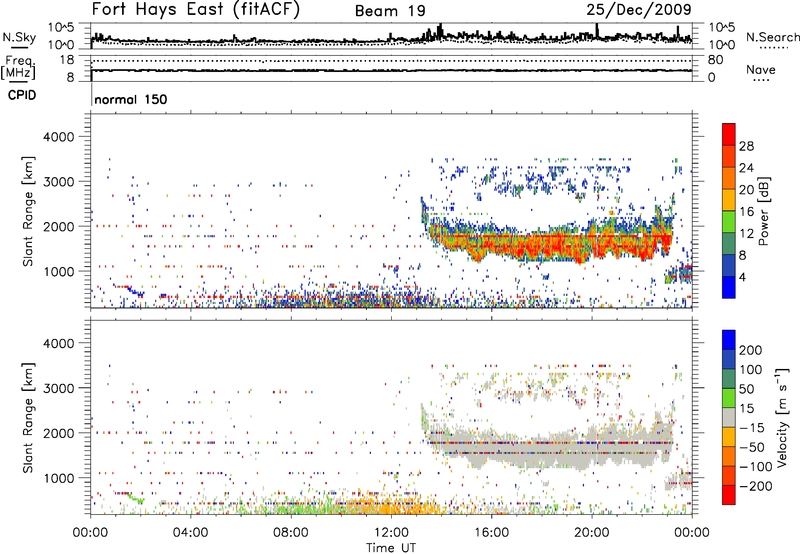Click the "04:00" time tick label
800x554 pixels.
pyautogui.click(x=190, y=533)
